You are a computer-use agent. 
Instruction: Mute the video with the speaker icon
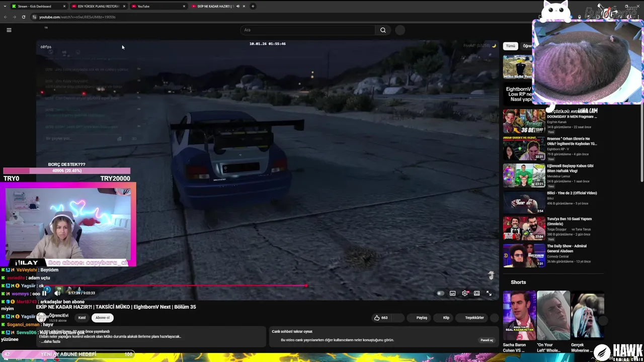pyautogui.click(x=57, y=293)
